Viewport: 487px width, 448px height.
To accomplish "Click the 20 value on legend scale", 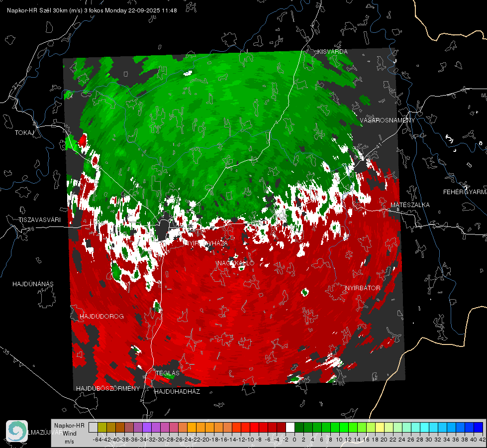I will pos(384,440).
